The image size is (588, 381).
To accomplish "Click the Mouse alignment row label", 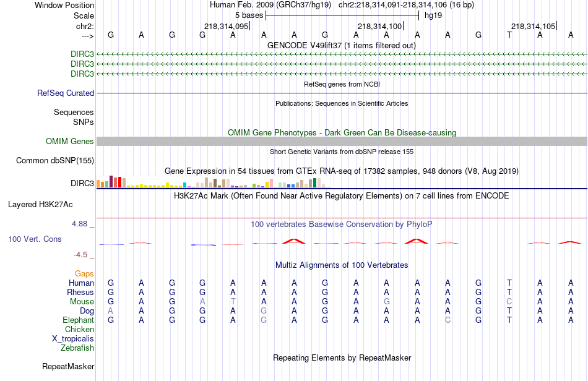I will [82, 302].
